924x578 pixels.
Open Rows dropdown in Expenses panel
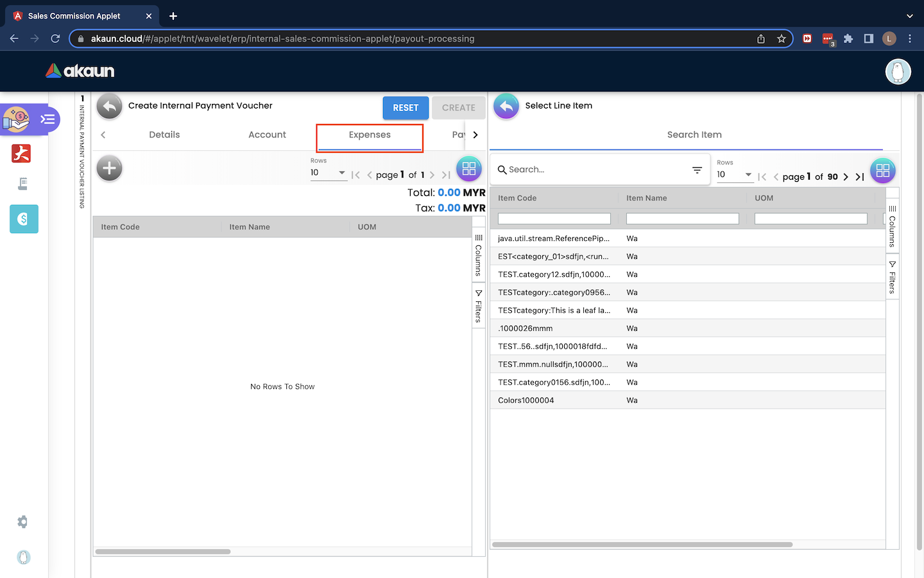[328, 173]
